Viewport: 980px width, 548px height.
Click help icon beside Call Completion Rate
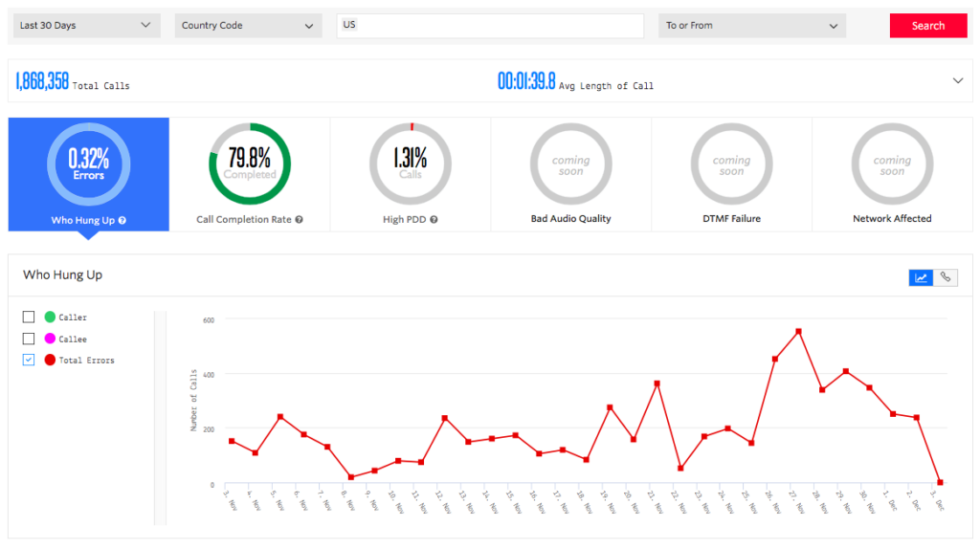click(x=300, y=220)
